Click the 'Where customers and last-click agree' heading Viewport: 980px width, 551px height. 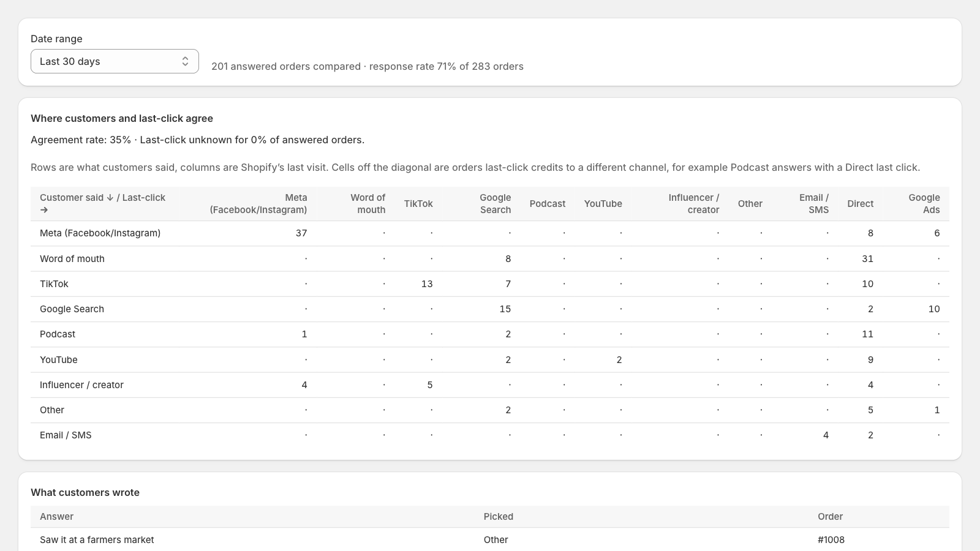122,118
